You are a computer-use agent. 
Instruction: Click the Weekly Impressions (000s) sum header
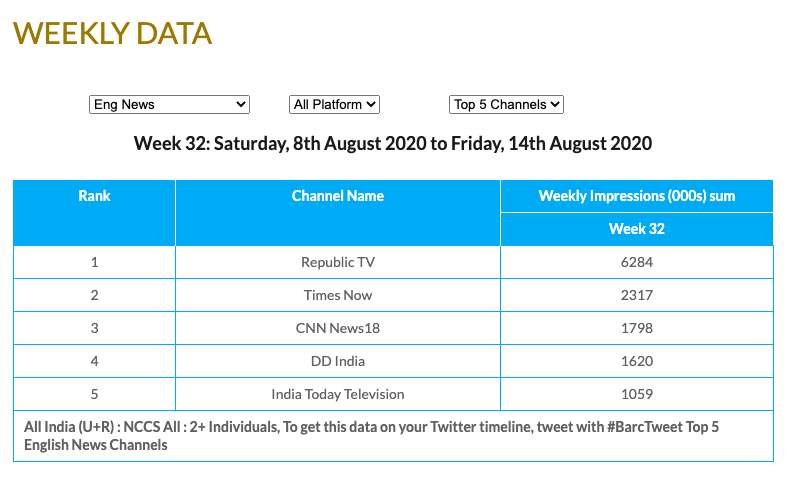click(x=636, y=196)
